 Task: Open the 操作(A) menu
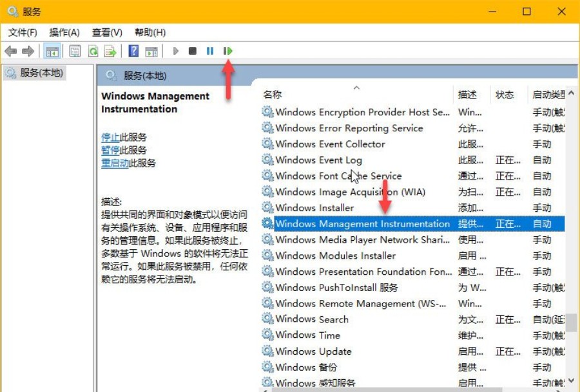pyautogui.click(x=64, y=33)
